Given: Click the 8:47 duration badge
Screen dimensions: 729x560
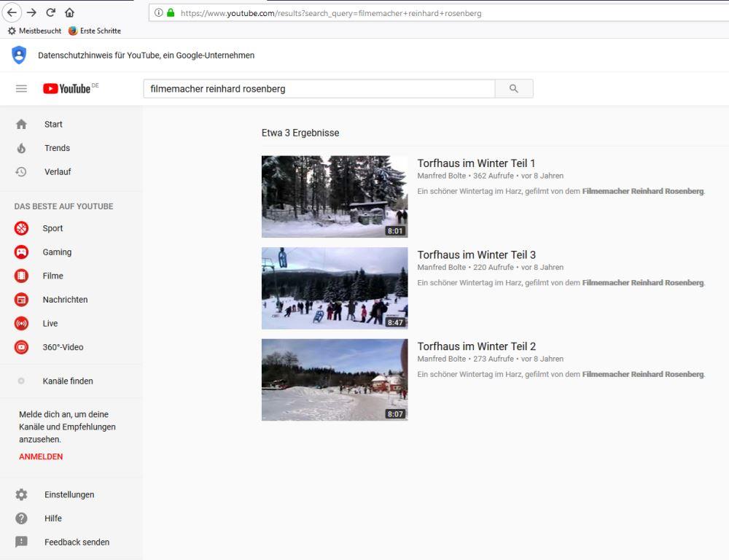Looking at the screenshot, I should point(395,322).
